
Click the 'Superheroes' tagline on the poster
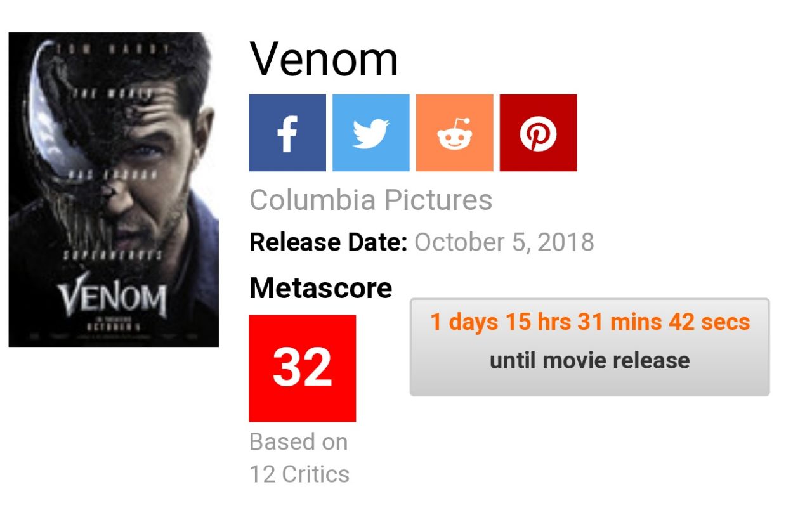pos(113,256)
